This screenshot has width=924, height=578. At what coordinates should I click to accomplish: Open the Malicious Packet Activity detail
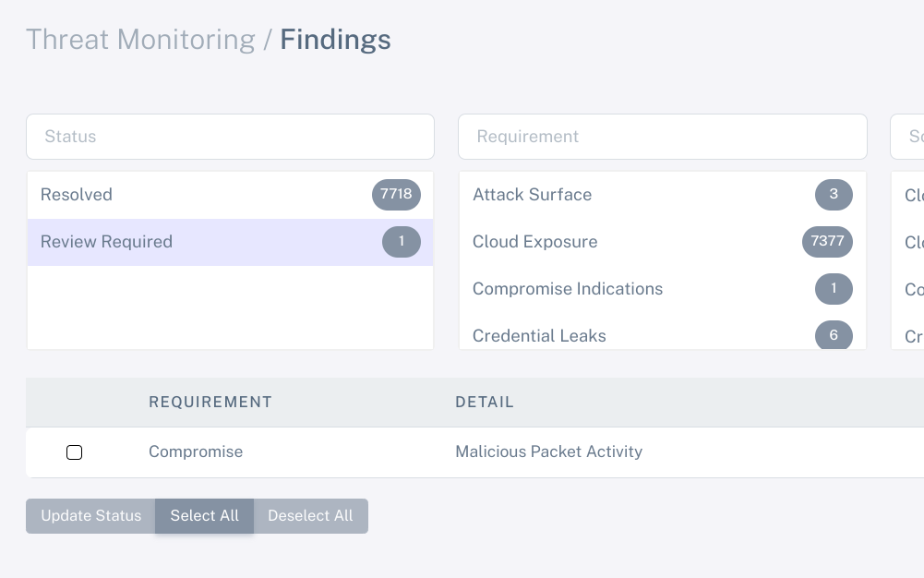pos(548,452)
